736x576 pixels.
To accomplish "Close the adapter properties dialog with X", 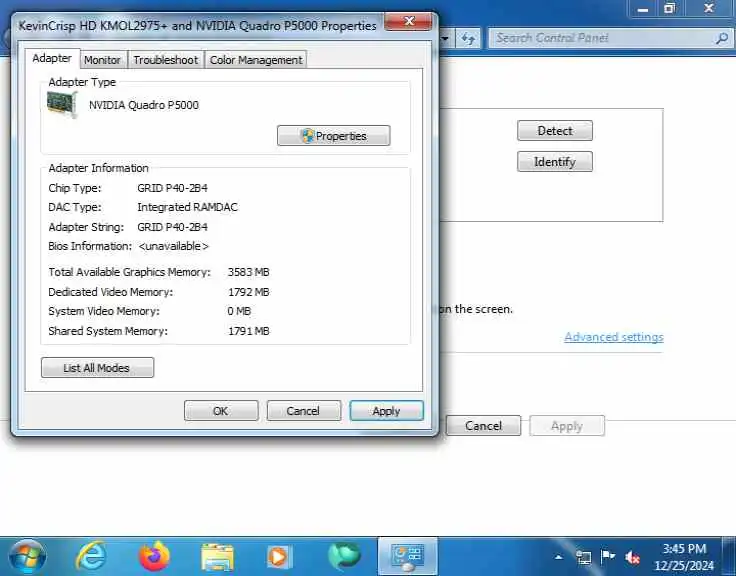I will [x=408, y=21].
